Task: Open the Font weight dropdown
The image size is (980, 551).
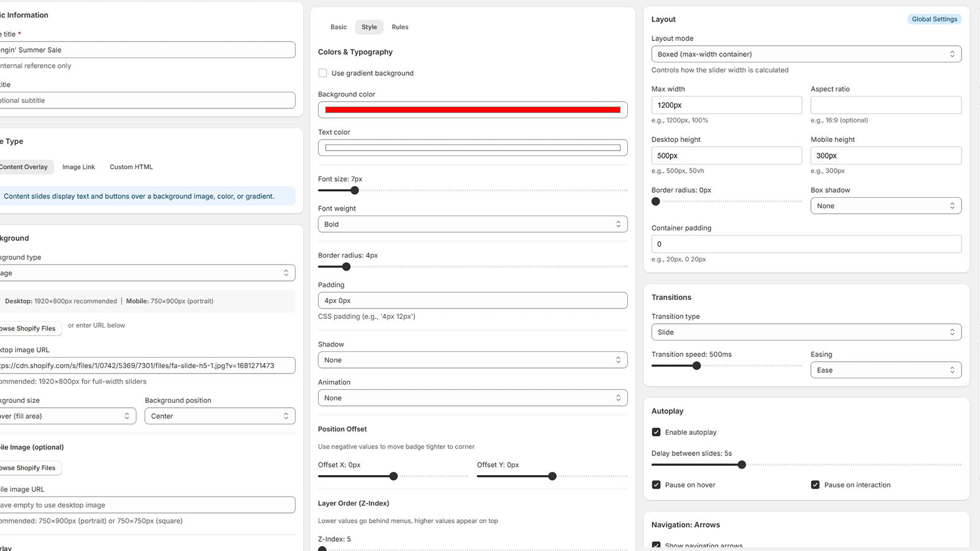Action: click(472, 224)
